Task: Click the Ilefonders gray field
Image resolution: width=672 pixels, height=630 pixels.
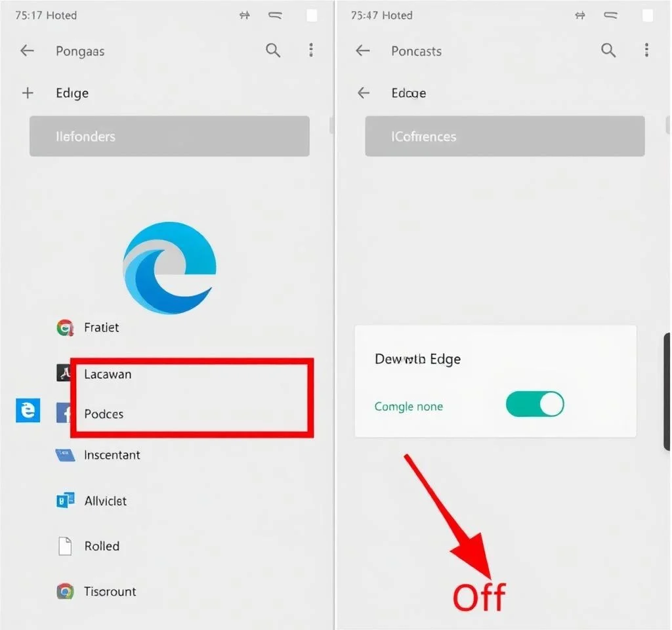Action: (x=169, y=136)
